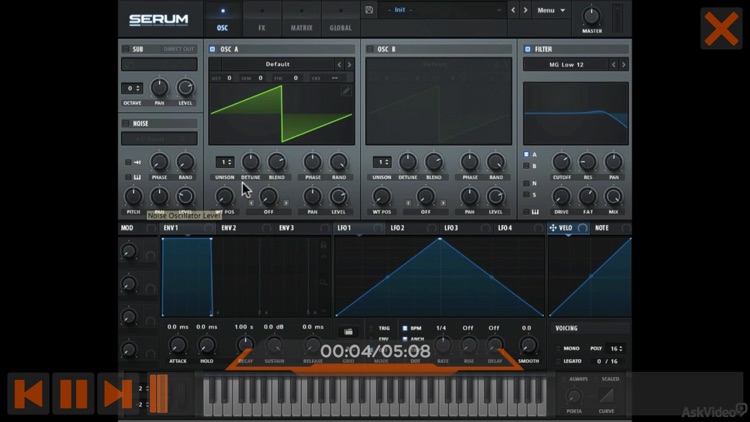The height and width of the screenshot is (422, 750).
Task: Select previous filter type
Action: click(x=614, y=65)
